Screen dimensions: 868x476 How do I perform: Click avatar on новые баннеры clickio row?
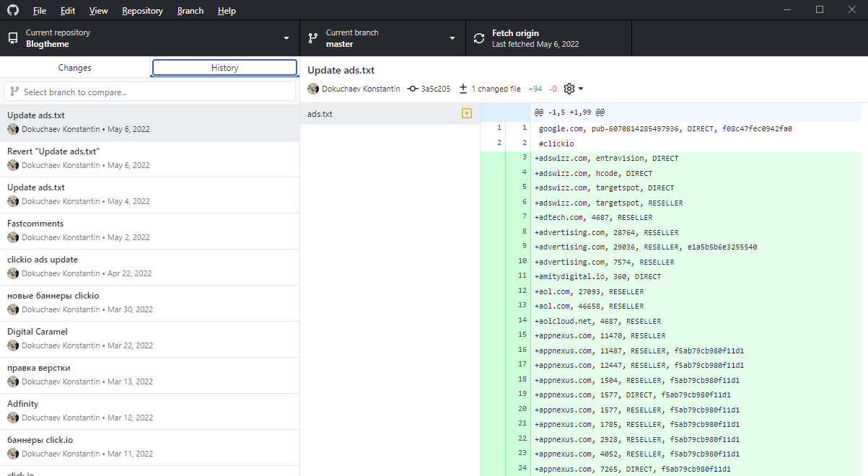pos(13,309)
